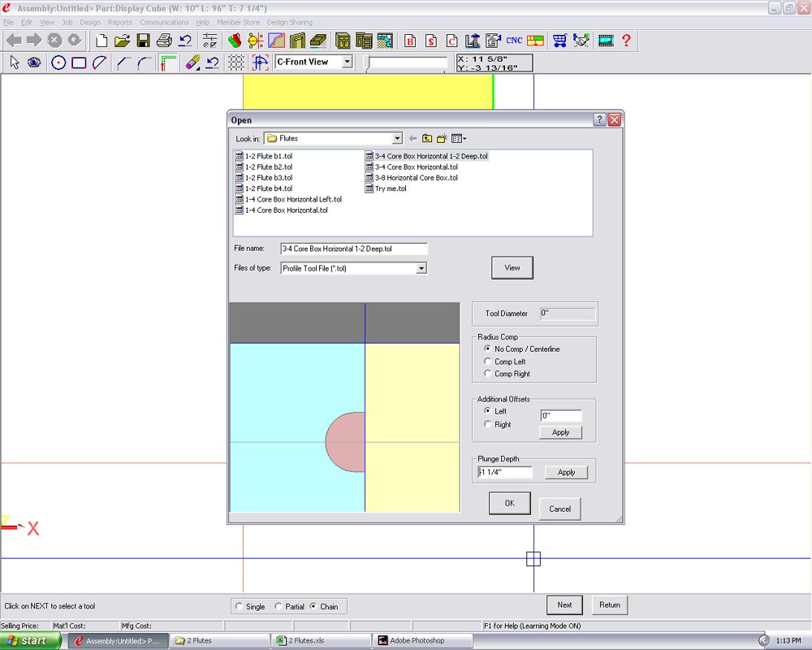Click the handshake design sharing icon
The image size is (812, 650).
[x=581, y=41]
